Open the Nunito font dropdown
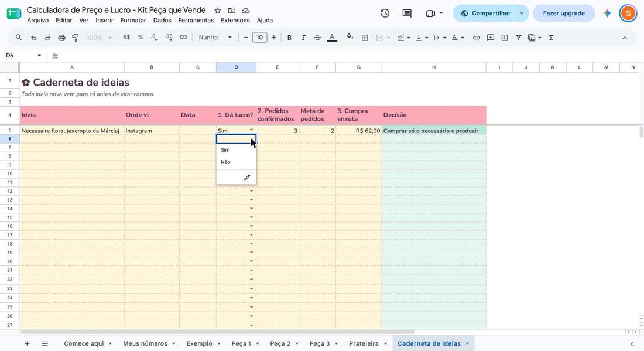Viewport: 644px width, 351px height. point(215,38)
